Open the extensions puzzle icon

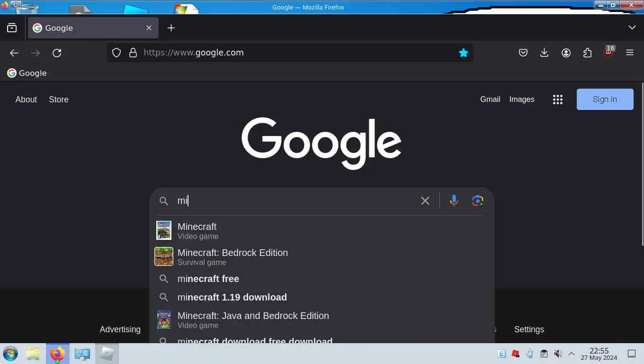[x=587, y=53]
